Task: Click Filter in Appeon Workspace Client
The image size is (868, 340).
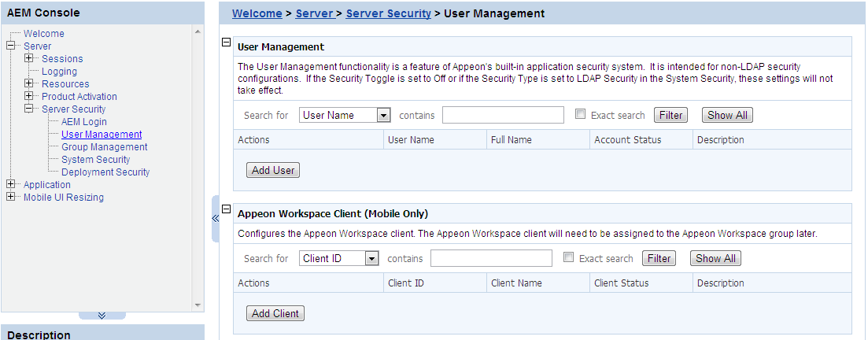Action: (659, 259)
